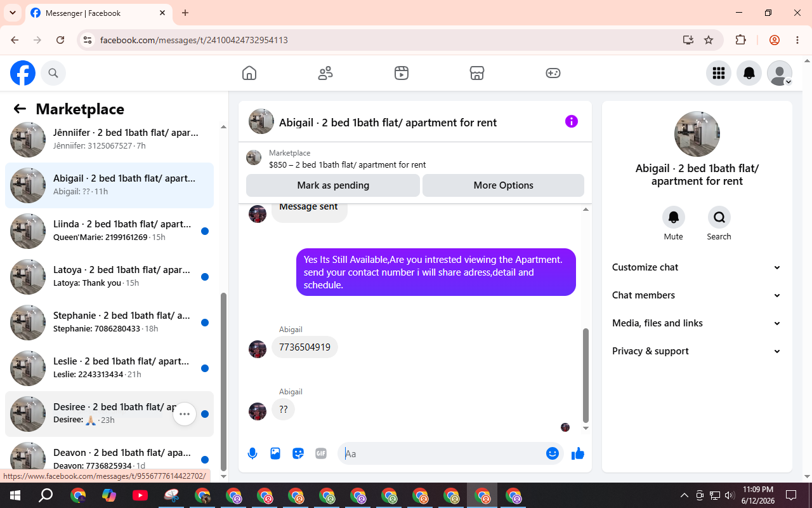The height and width of the screenshot is (508, 812).
Task: Bookmark this page with the star
Action: coord(709,40)
